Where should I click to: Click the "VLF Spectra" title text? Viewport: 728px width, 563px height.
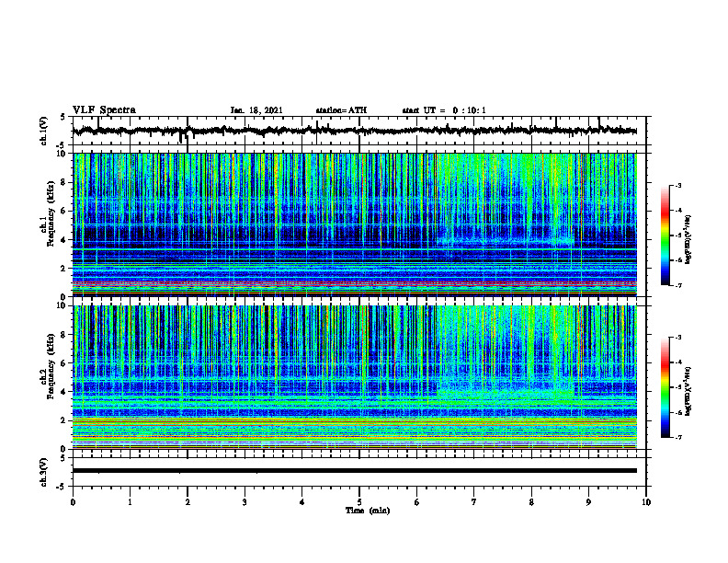click(104, 110)
